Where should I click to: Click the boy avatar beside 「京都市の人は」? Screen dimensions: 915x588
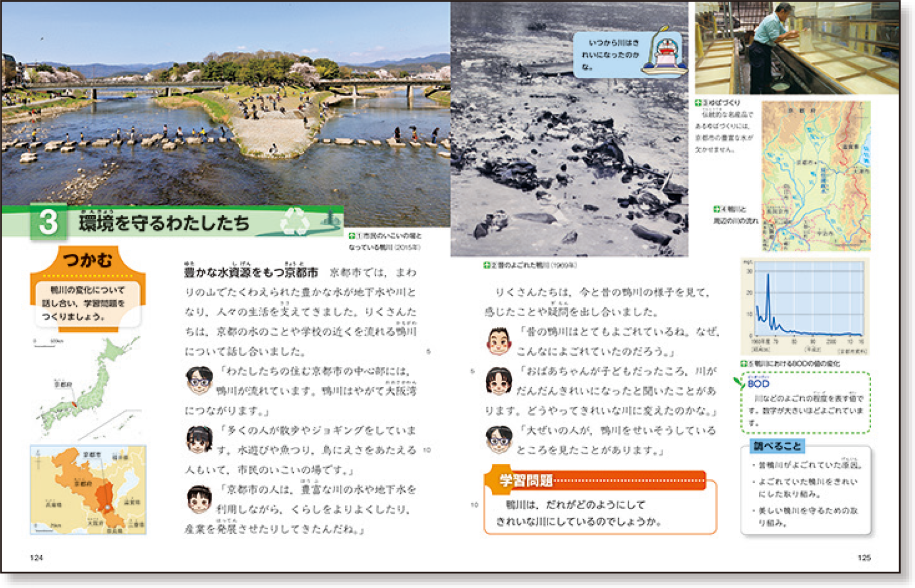pyautogui.click(x=199, y=499)
